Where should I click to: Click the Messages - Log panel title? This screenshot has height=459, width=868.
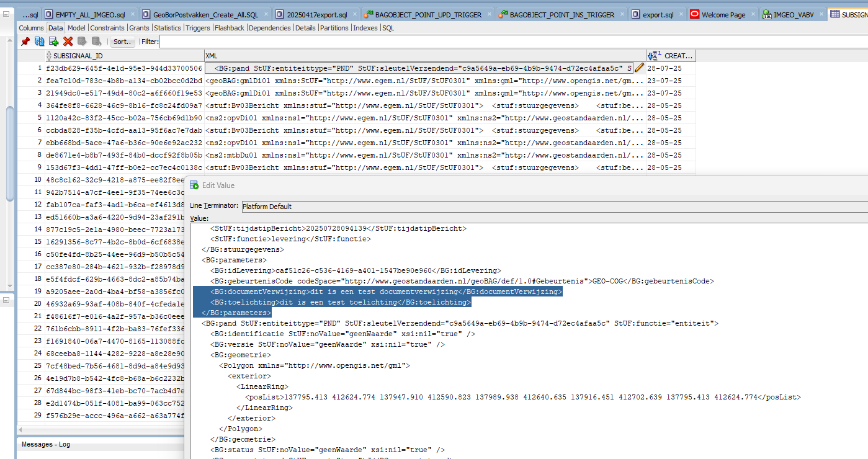click(46, 444)
